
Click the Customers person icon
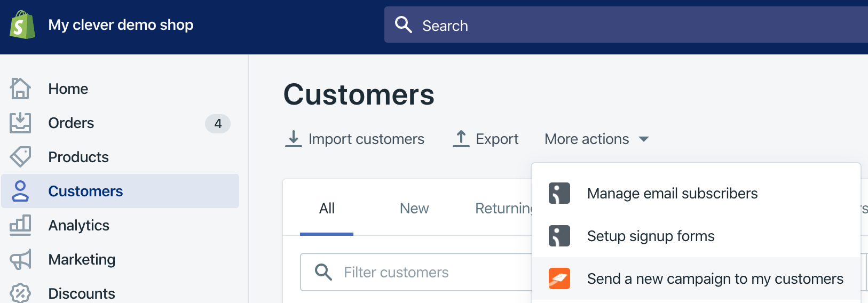tap(20, 191)
